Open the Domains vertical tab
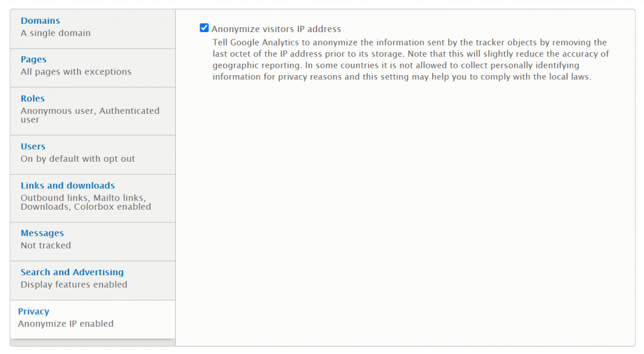This screenshot has height=354, width=644. point(40,21)
